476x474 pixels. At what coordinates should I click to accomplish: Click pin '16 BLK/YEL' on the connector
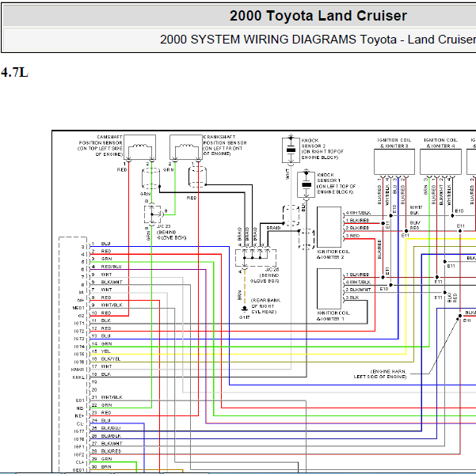[x=106, y=358]
